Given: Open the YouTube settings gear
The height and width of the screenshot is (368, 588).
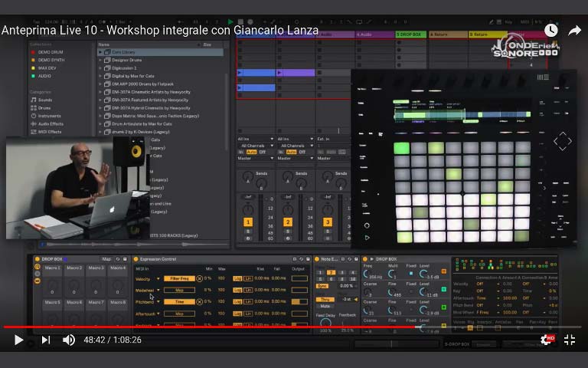Looking at the screenshot, I should click(547, 340).
